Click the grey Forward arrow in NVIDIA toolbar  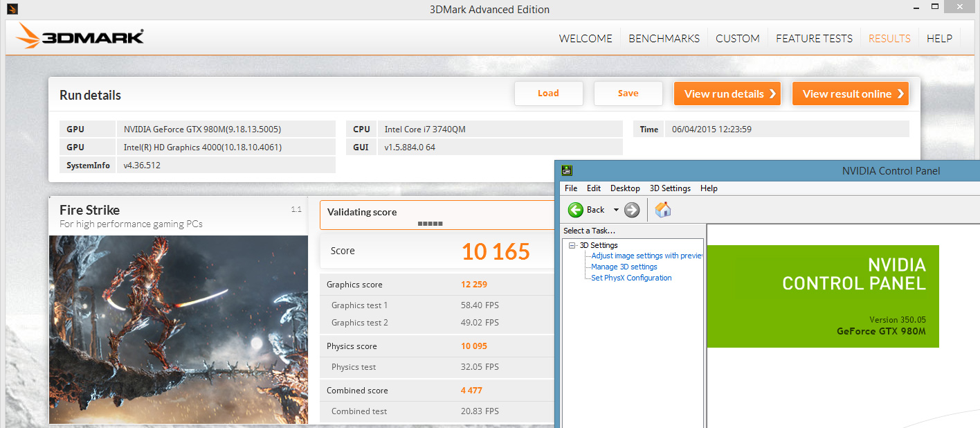[632, 210]
